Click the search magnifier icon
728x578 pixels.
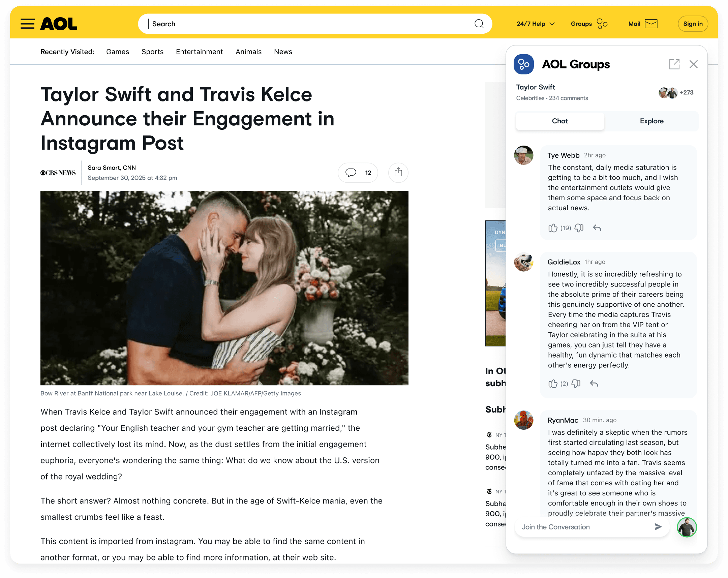tap(479, 24)
